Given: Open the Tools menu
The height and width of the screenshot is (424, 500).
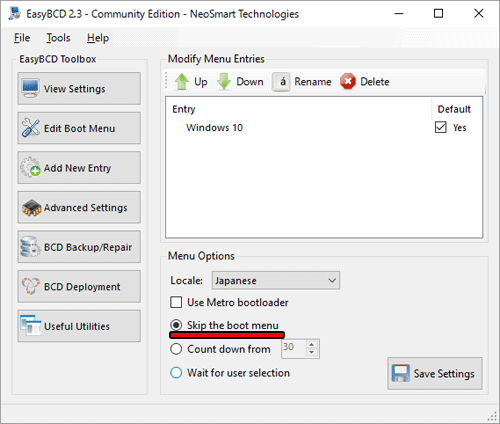Looking at the screenshot, I should tap(58, 38).
